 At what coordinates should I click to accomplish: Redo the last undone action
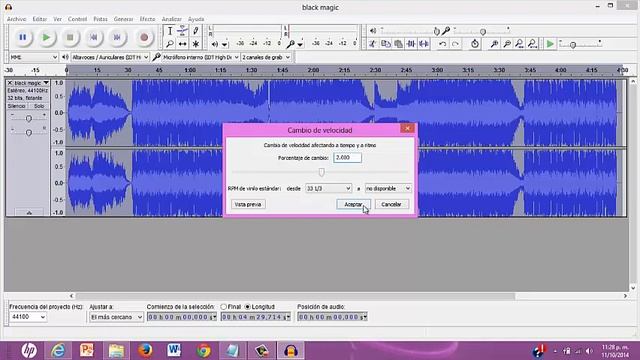pos(456,44)
